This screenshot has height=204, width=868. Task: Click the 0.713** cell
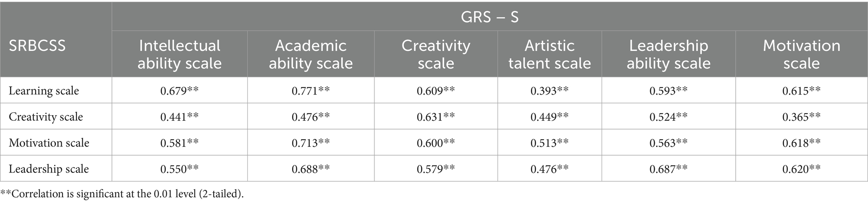pyautogui.click(x=311, y=143)
